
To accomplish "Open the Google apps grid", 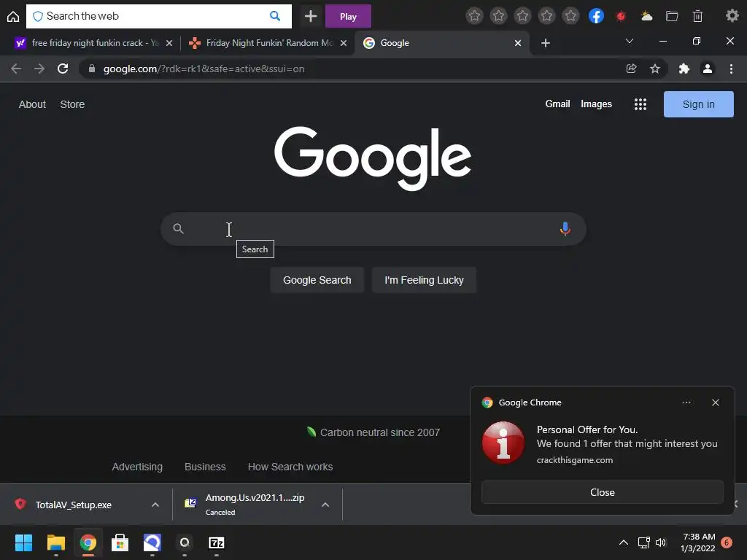I will 640,104.
